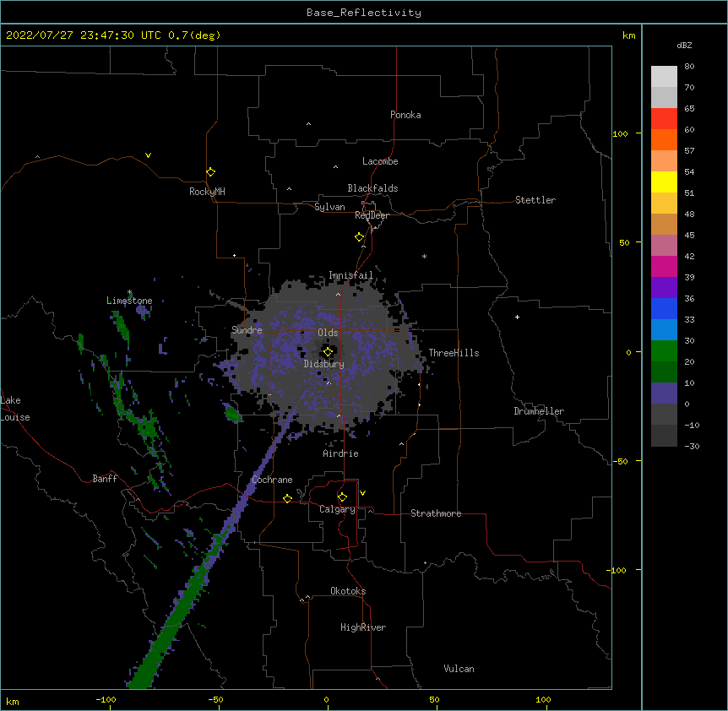Click the Calgary city label
Viewport: 728px width, 711px height.
pos(338,509)
